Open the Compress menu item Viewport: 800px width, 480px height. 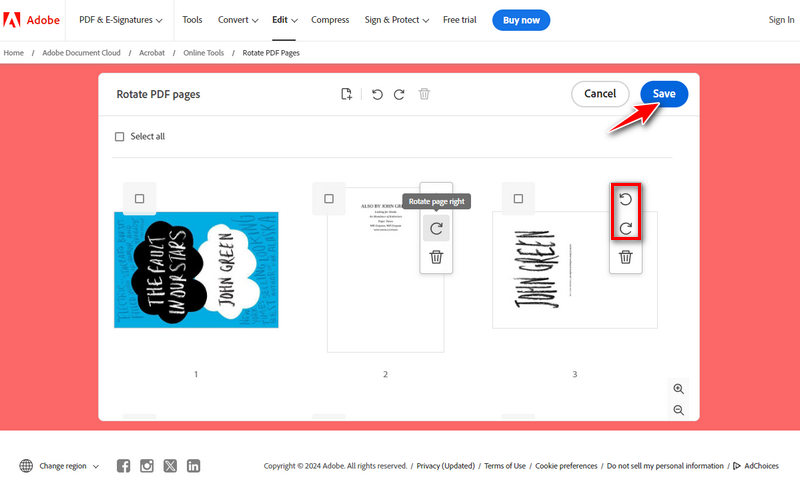(x=330, y=20)
